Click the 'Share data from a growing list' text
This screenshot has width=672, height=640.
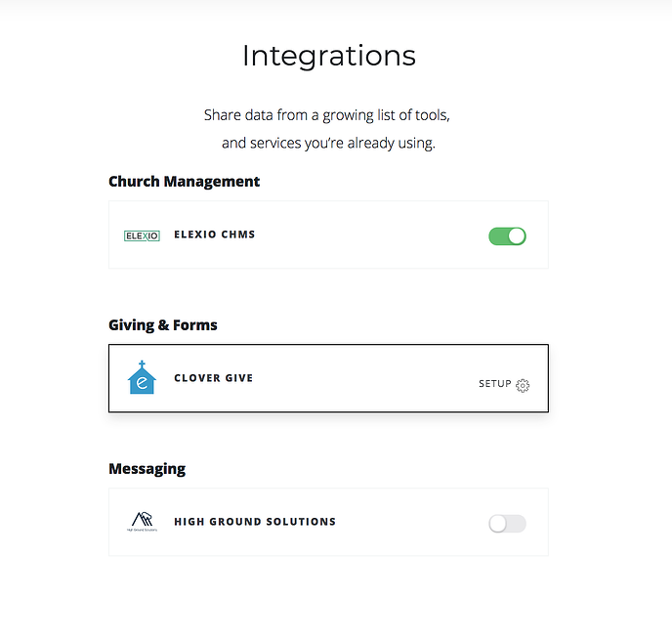click(327, 115)
